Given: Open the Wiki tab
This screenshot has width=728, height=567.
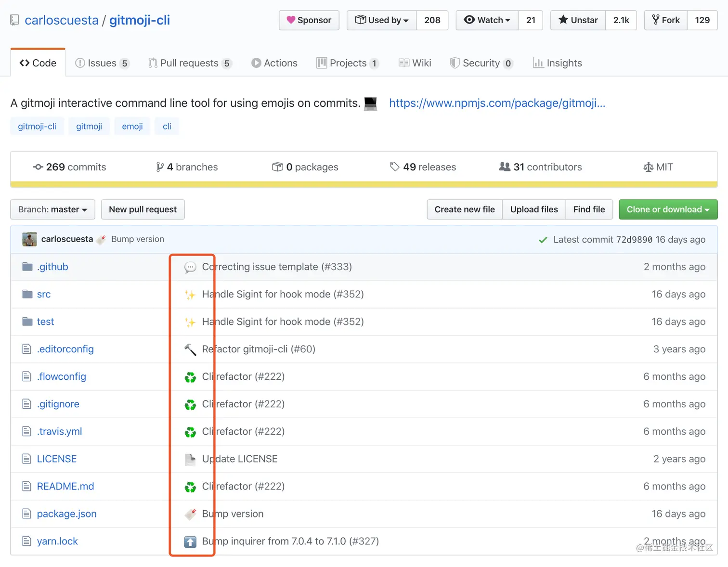Looking at the screenshot, I should pyautogui.click(x=415, y=63).
